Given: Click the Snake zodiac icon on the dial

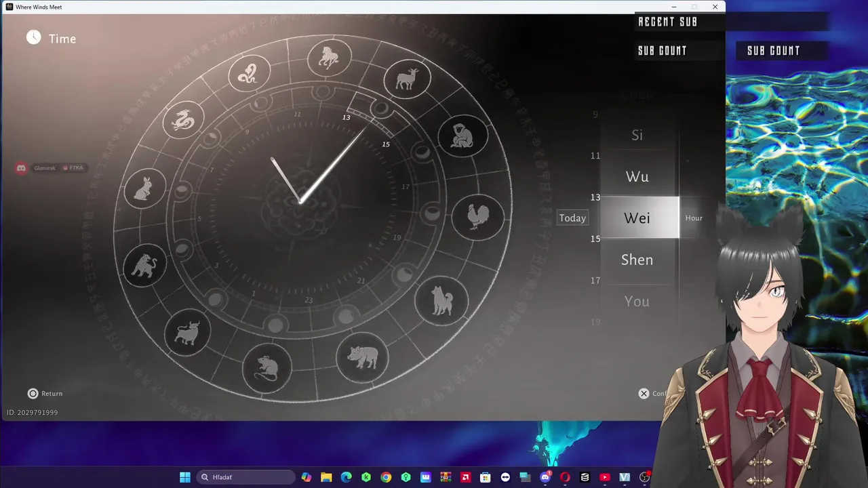Looking at the screenshot, I should pyautogui.click(x=249, y=73).
